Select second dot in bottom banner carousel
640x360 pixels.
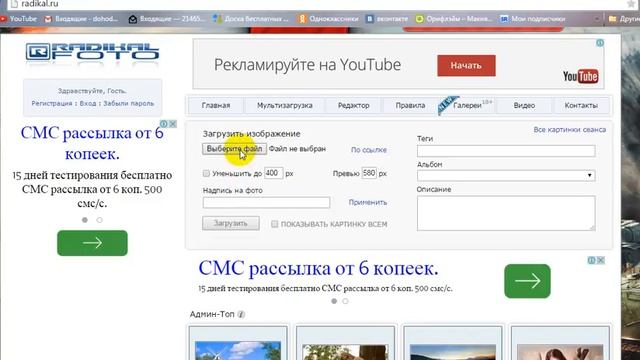point(345,301)
